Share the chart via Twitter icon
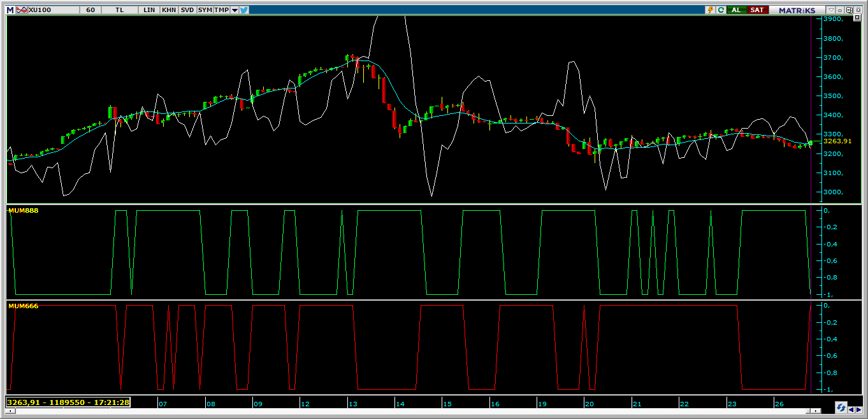The image size is (868, 419). (x=244, y=10)
